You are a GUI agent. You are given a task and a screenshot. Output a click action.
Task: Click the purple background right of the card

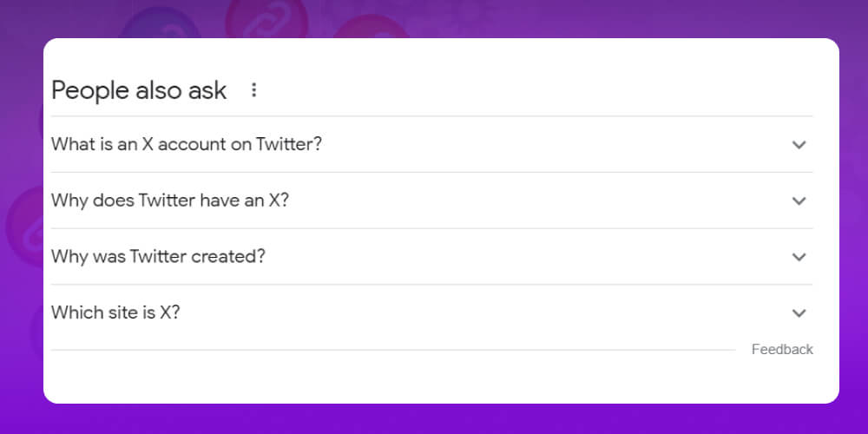tap(853, 221)
